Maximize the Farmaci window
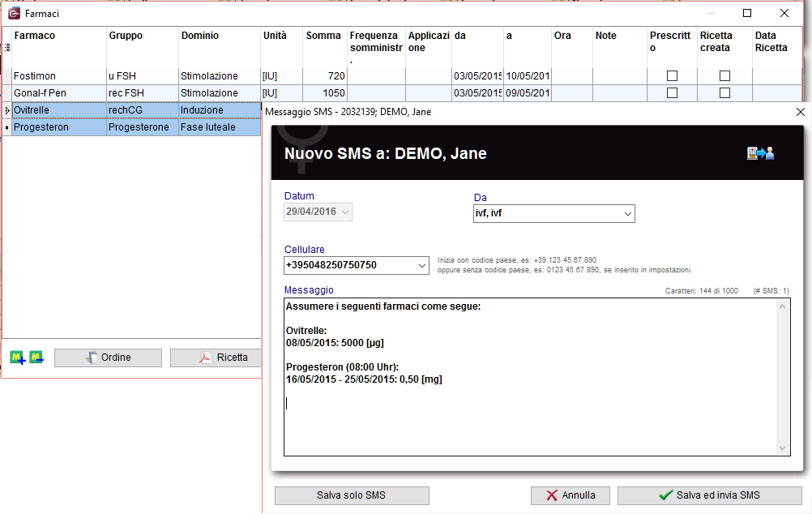This screenshot has width=812, height=514. tap(746, 13)
